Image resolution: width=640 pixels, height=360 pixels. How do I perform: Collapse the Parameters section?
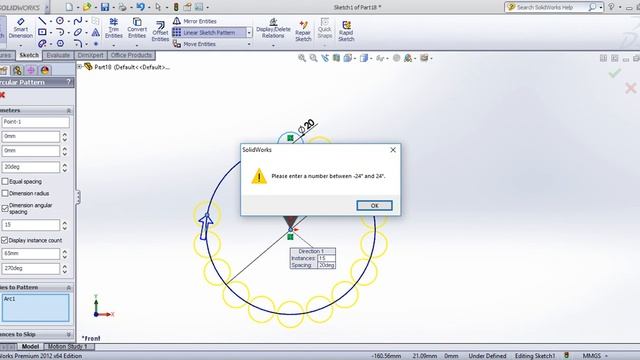pyautogui.click(x=69, y=111)
